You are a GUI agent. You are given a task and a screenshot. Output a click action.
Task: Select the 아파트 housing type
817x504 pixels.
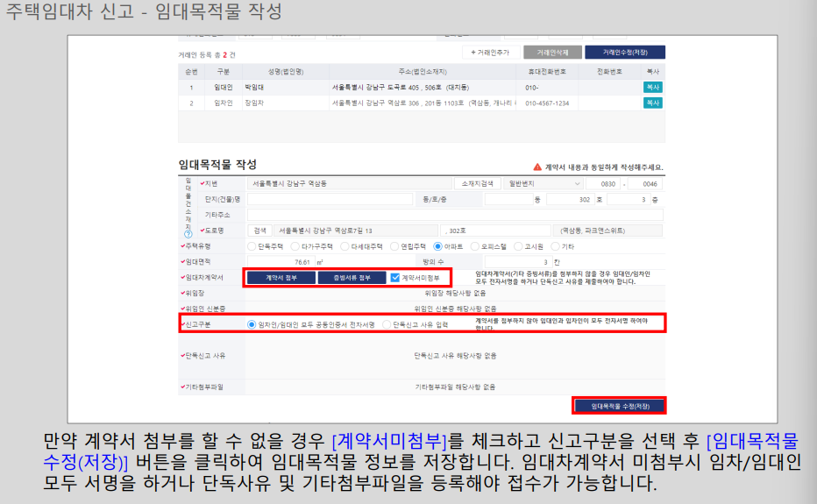pos(437,246)
